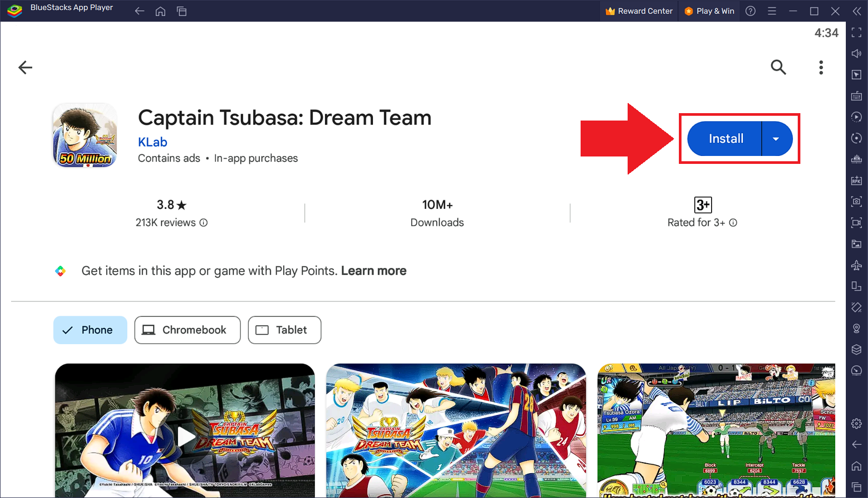Open the BlueStacks help icon
The width and height of the screenshot is (868, 498).
tap(751, 11)
